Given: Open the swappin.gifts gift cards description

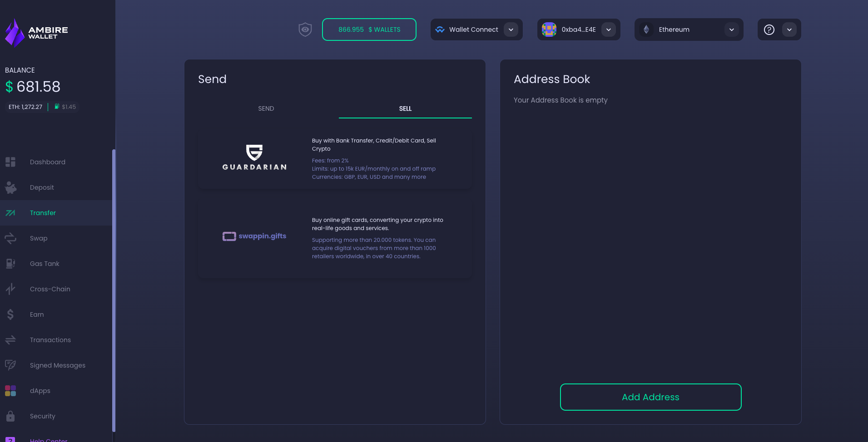Looking at the screenshot, I should [x=377, y=224].
